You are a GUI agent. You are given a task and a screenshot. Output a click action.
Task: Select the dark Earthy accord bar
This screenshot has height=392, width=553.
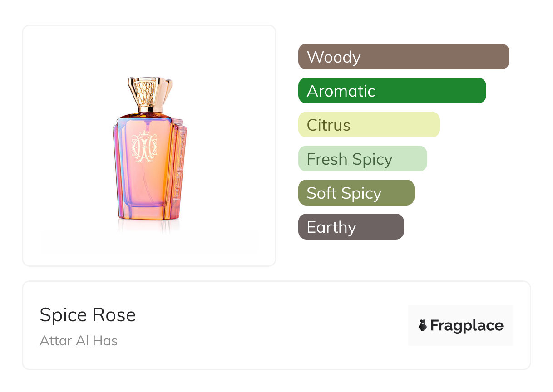[351, 227]
